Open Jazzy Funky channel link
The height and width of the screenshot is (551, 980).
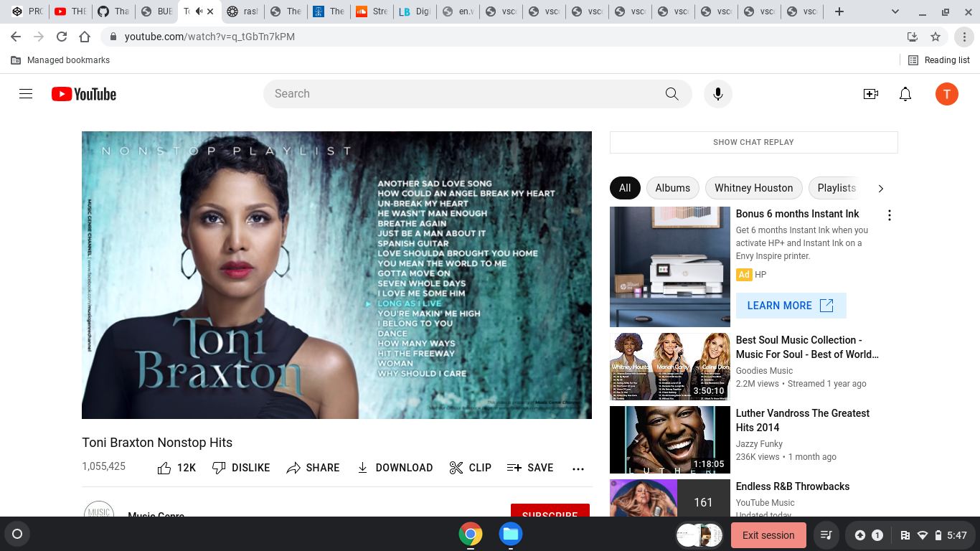[759, 444]
